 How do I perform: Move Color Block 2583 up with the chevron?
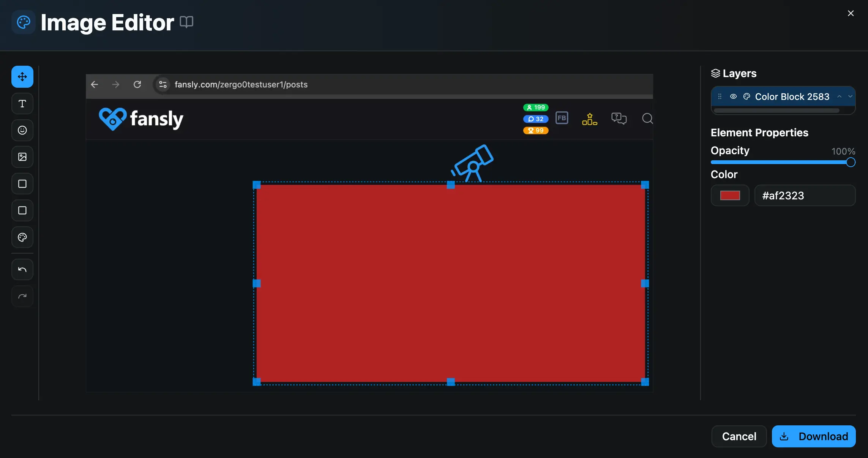click(839, 97)
